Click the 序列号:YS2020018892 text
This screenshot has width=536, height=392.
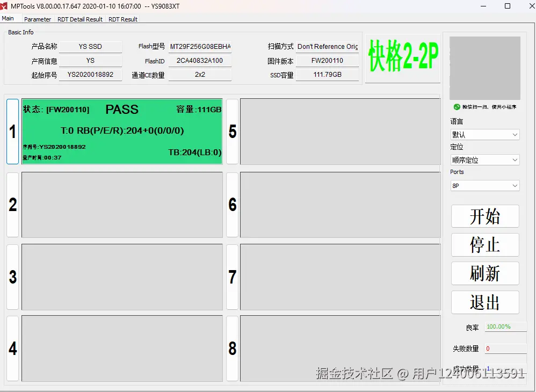(x=54, y=147)
